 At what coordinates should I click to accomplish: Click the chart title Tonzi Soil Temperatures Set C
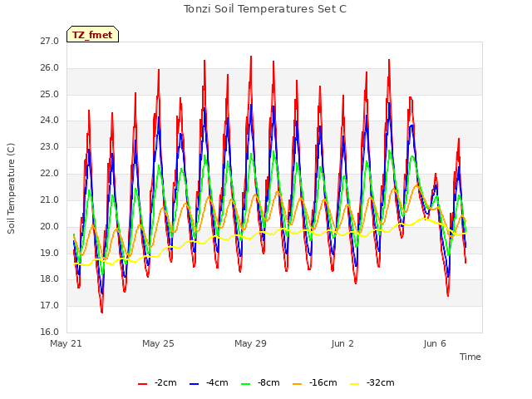(x=265, y=9)
